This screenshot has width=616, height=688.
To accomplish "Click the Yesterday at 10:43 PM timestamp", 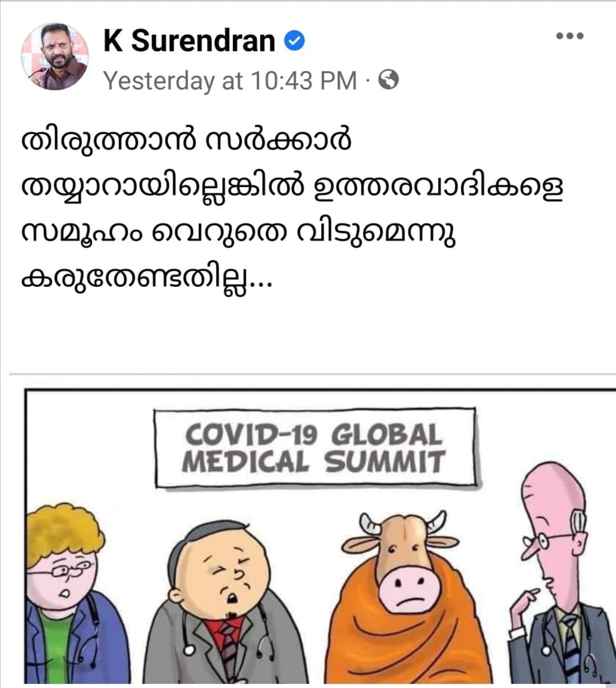I will [x=230, y=80].
